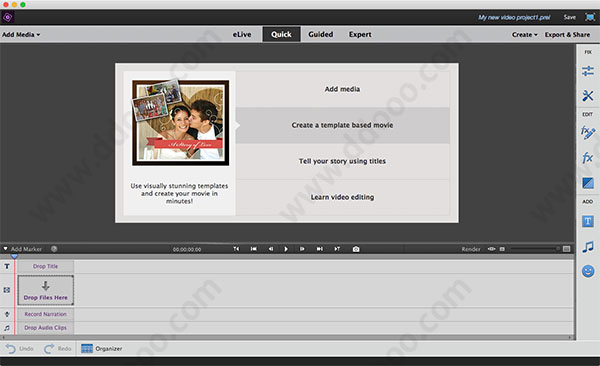Image resolution: width=600 pixels, height=366 pixels.
Task: Click the Audio track music note icon
Action: click(x=7, y=328)
